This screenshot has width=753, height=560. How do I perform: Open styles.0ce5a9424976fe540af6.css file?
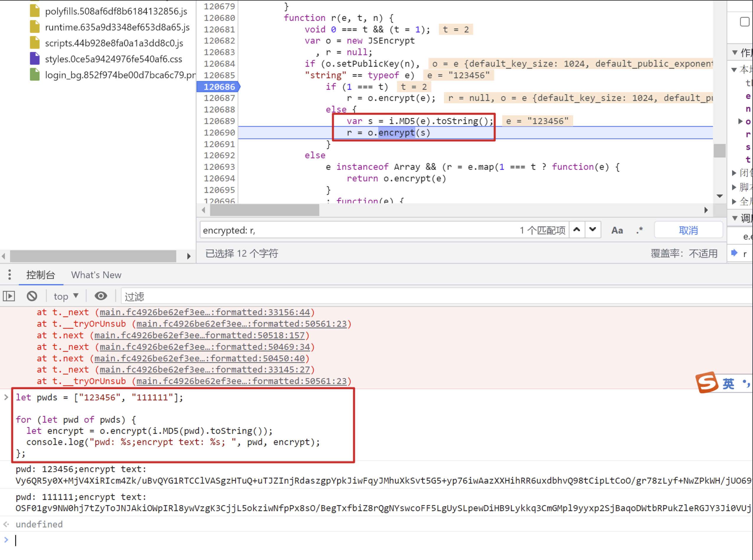(113, 59)
